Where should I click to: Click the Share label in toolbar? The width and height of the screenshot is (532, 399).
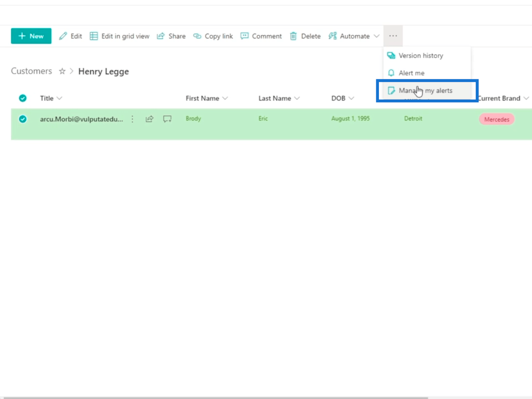click(177, 36)
